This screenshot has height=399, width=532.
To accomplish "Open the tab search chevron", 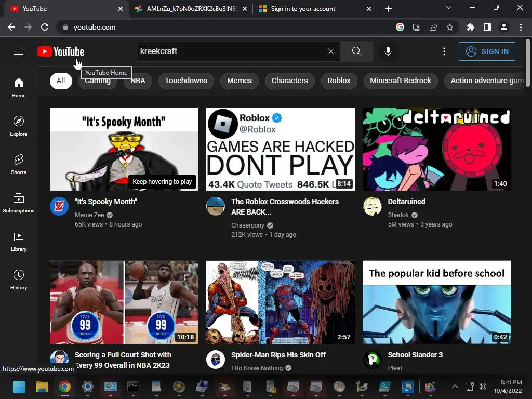I will pos(448,7).
